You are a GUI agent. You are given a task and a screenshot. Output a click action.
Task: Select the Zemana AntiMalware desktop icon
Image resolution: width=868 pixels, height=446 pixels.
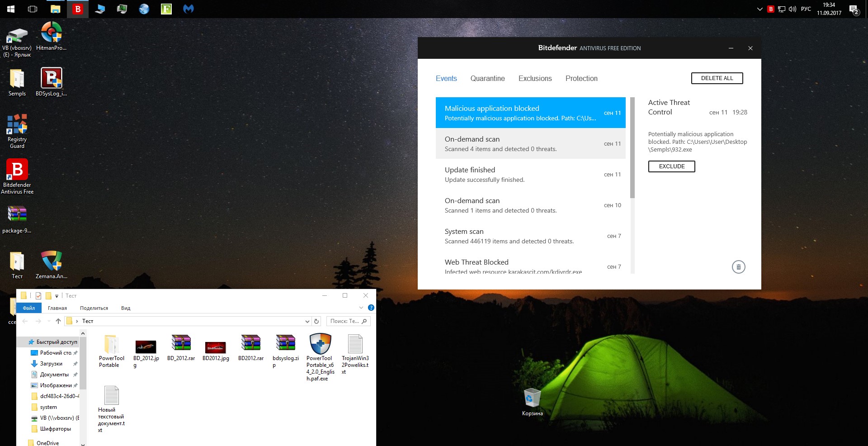(x=52, y=265)
